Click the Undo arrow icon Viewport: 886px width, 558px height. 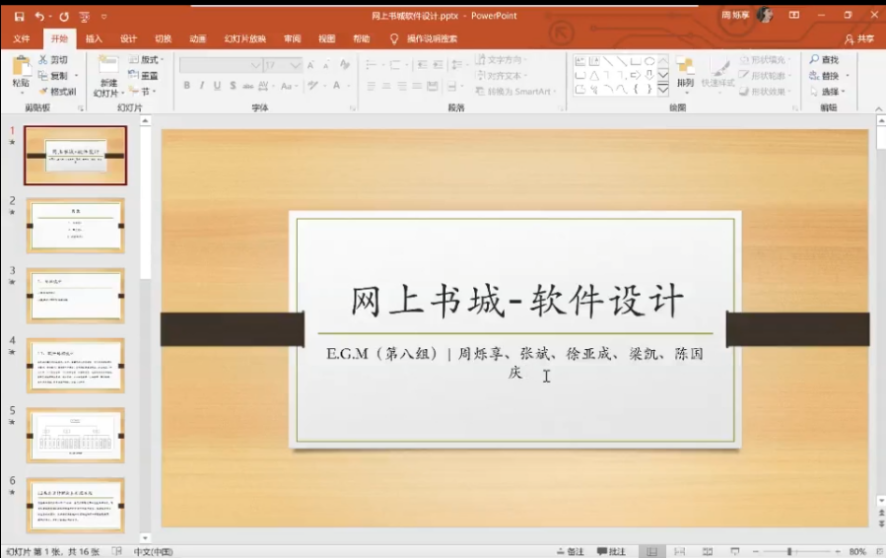coord(40,16)
